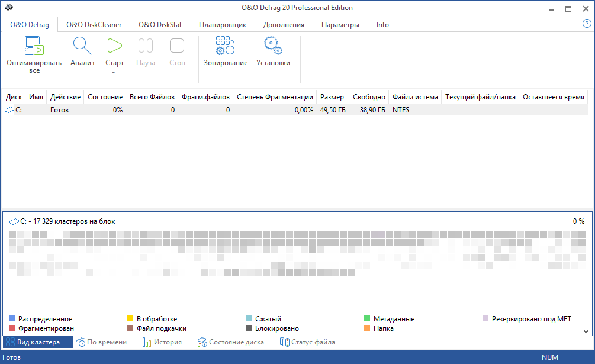Sort by the Оставшееся время column header
The width and height of the screenshot is (595, 364).
pyautogui.click(x=553, y=97)
